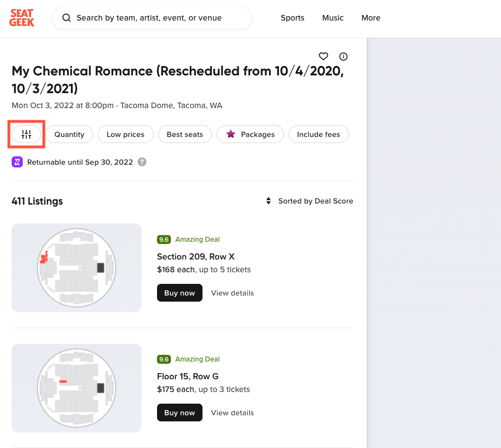Open the Music menu
The image size is (501, 448).
tap(333, 18)
